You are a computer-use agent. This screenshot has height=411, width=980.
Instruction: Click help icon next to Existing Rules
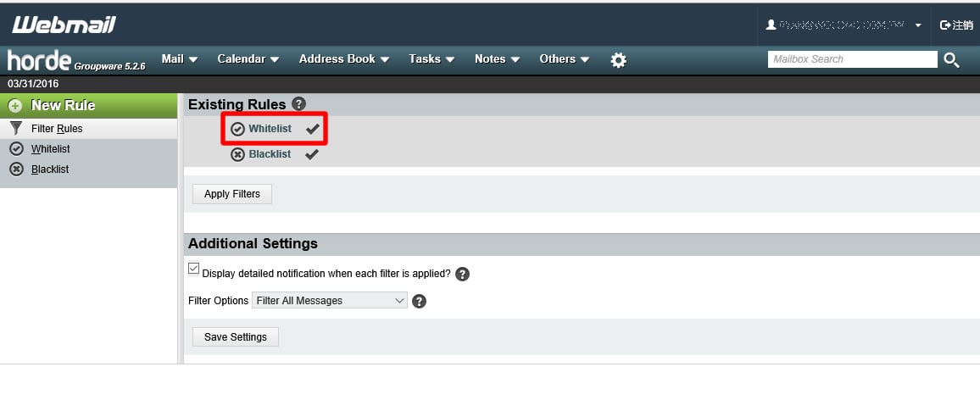(x=298, y=104)
